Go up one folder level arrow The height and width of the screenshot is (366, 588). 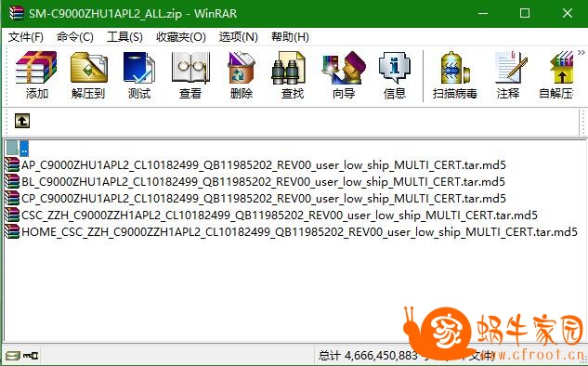point(22,121)
